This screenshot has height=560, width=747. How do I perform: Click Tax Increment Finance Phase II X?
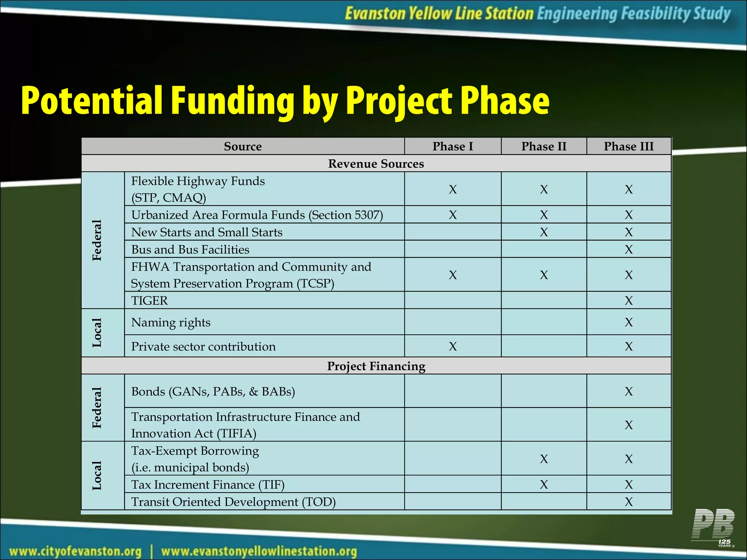(x=544, y=484)
